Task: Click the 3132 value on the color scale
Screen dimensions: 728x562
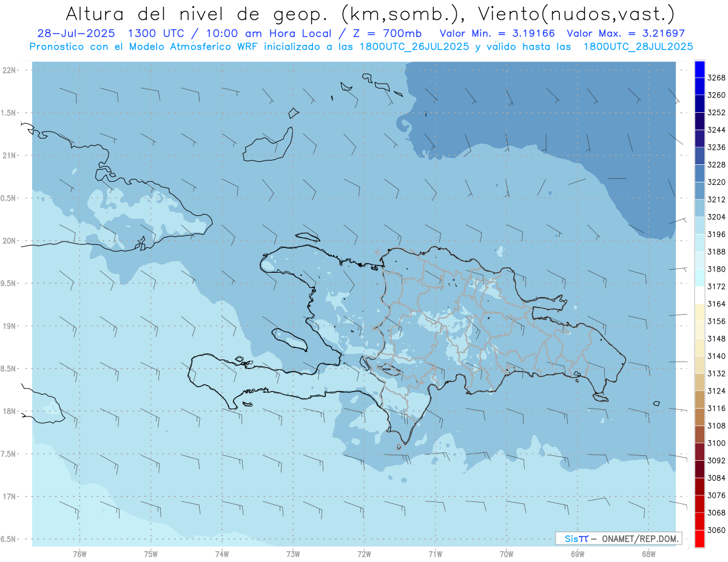Action: (x=716, y=373)
